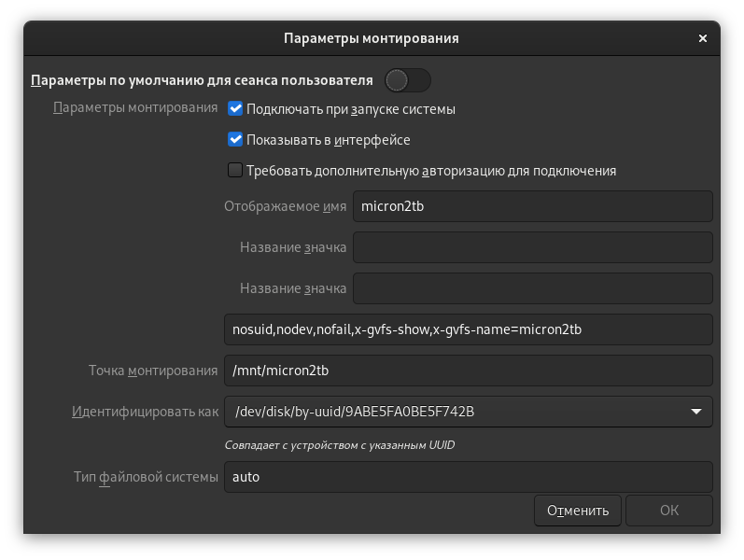This screenshot has height=560, width=744.
Task: Open the /dev/disk/by-uuid combo box
Action: point(457,412)
